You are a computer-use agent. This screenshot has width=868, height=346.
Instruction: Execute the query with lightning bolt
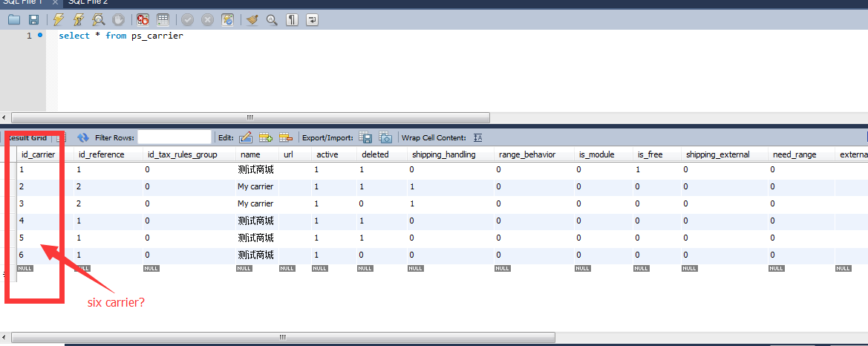[59, 20]
